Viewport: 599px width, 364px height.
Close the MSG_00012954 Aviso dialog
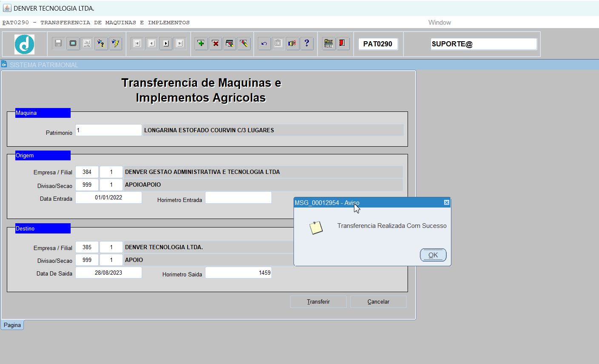[x=447, y=202]
